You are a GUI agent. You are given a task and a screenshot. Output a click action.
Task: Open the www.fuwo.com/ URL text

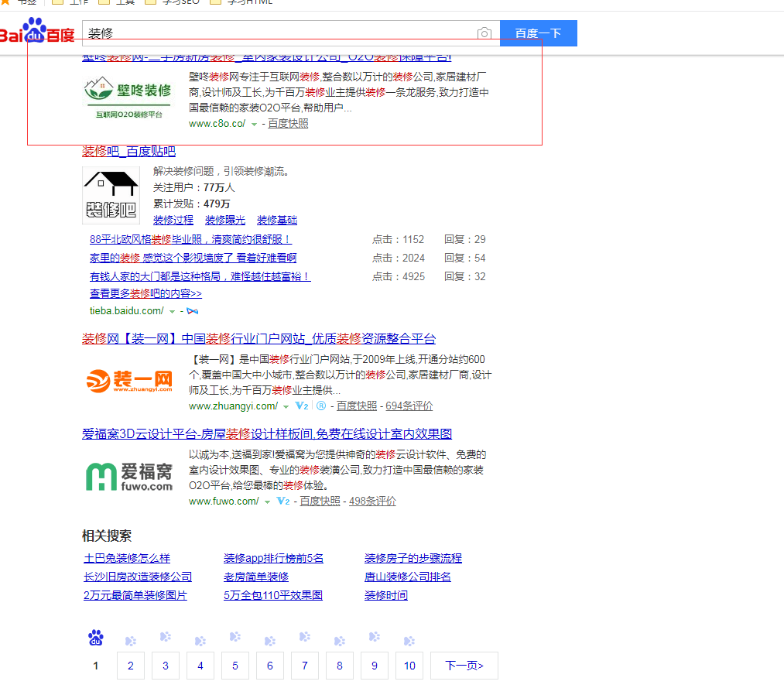tap(224, 501)
